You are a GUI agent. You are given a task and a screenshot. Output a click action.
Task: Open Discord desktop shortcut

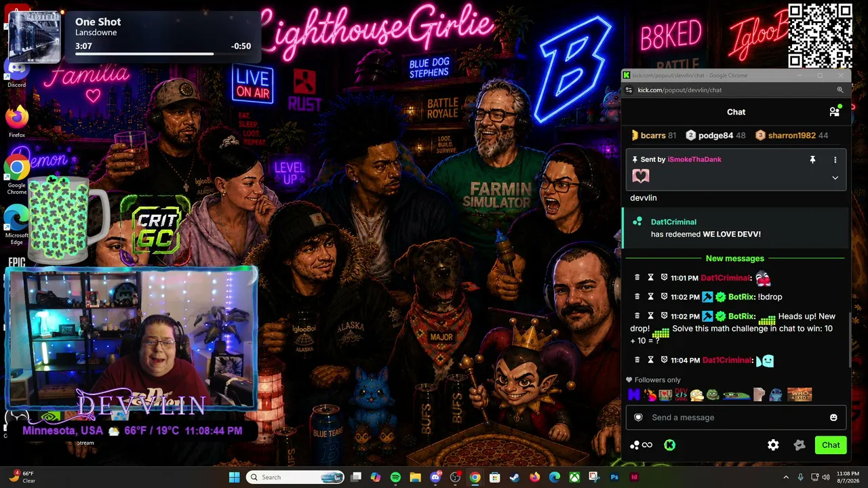click(x=16, y=73)
